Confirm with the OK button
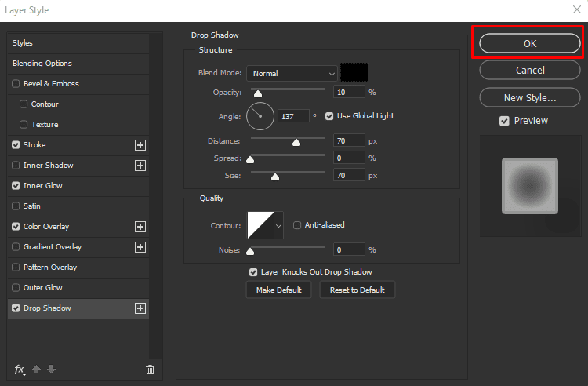This screenshot has width=588, height=386. (530, 43)
